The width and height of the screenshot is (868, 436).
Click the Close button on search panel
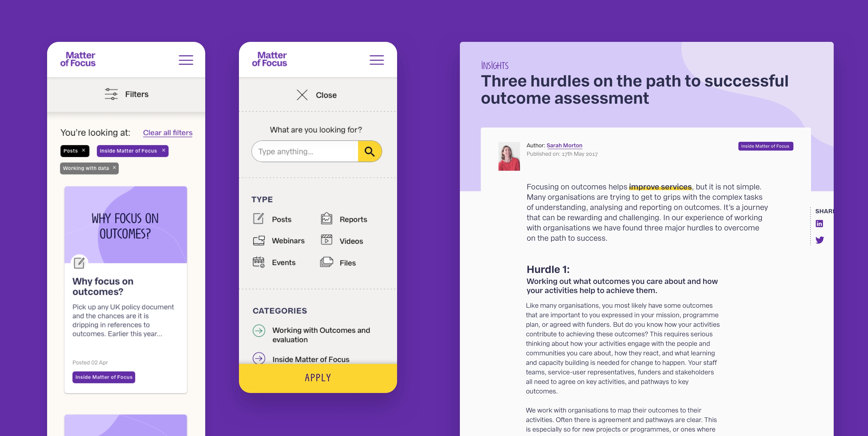click(x=316, y=94)
